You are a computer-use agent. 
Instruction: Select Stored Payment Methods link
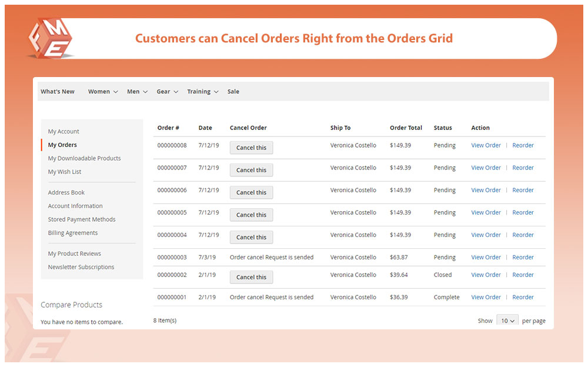(x=82, y=219)
